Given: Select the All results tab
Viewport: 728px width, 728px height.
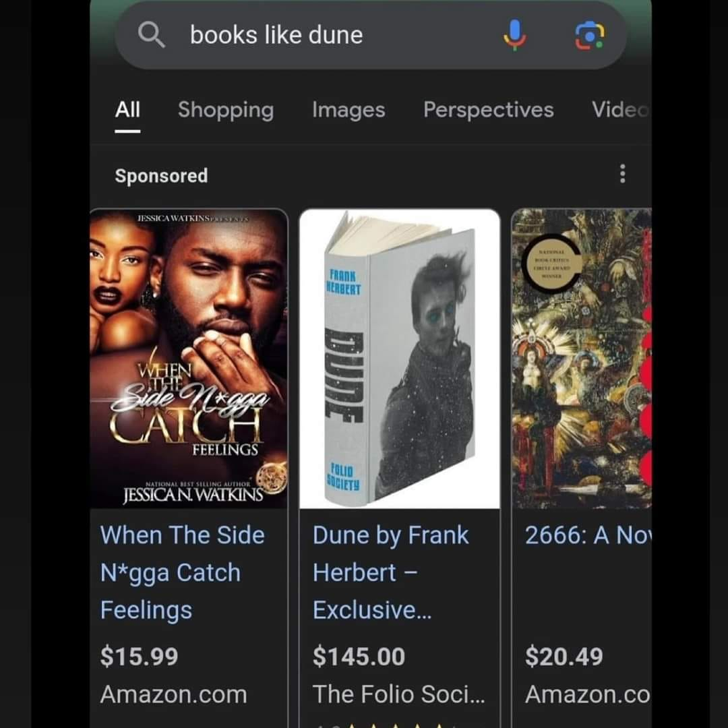Looking at the screenshot, I should (127, 111).
